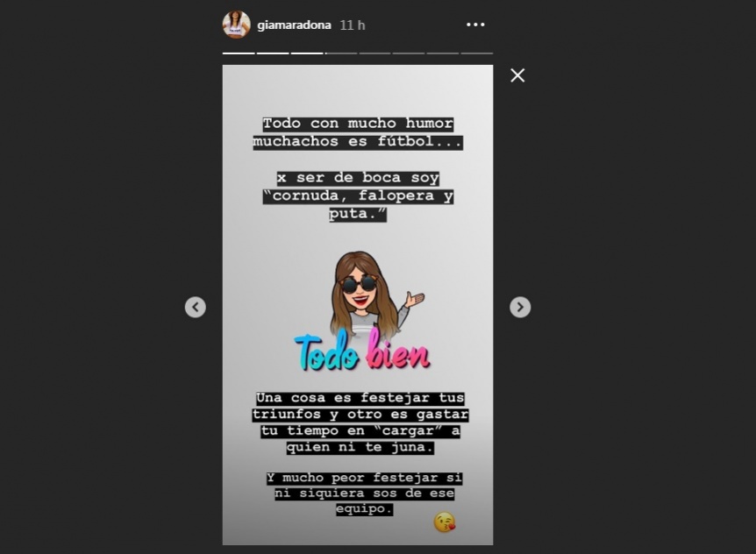Click the giamaradona username link
756x554 pixels.
coord(294,25)
